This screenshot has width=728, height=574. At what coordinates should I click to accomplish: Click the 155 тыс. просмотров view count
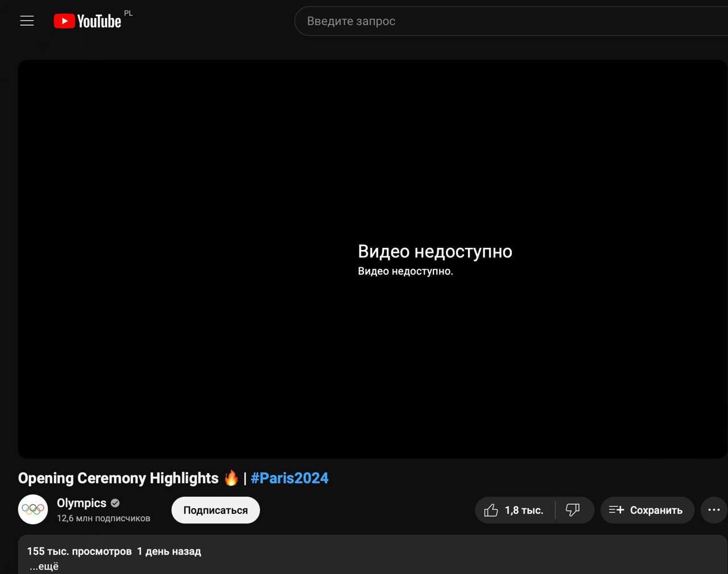click(x=79, y=551)
